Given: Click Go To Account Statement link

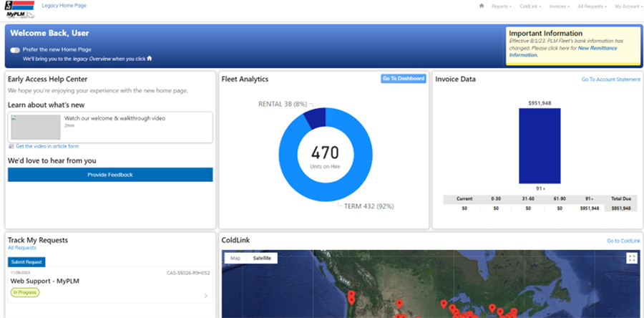Looking at the screenshot, I should point(610,79).
